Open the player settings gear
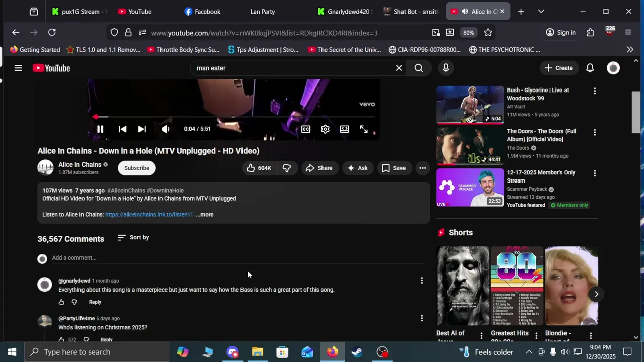Screen dimensions: 644x362 click(325, 129)
